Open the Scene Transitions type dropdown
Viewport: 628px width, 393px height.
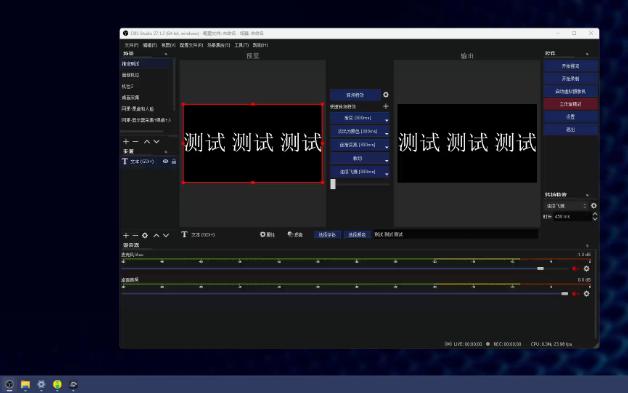pos(566,206)
